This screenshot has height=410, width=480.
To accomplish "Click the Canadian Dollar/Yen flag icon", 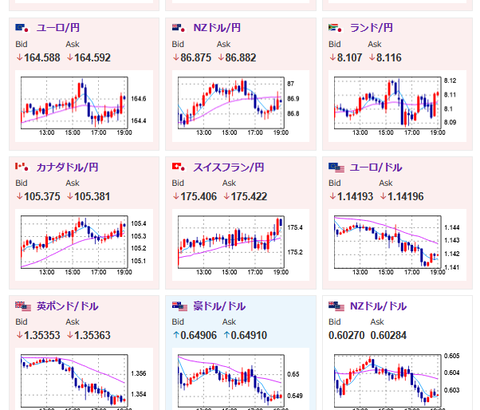I will [22, 167].
